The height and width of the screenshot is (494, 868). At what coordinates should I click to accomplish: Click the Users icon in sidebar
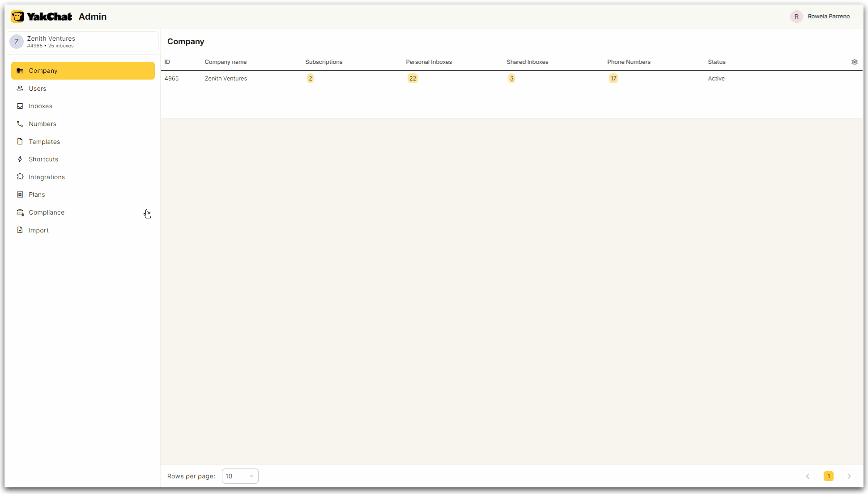tap(20, 89)
